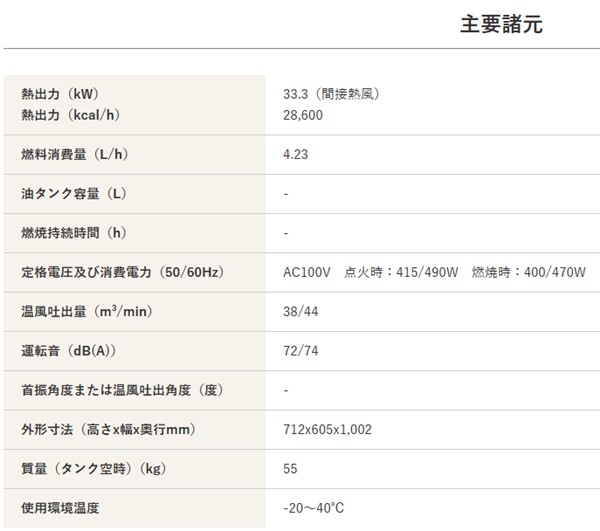600x531 pixels.
Task: Click the AC100V power consumption value
Action: pos(434,272)
